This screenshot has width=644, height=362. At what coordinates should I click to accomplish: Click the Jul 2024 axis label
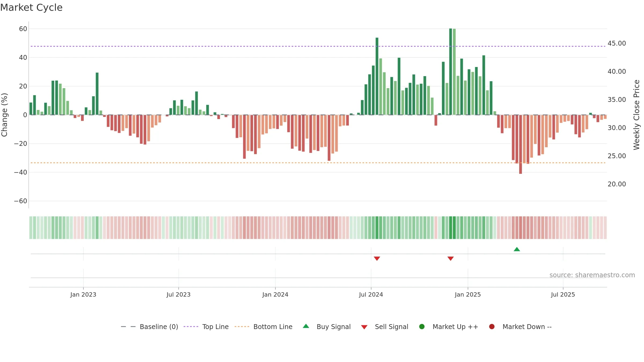(371, 294)
